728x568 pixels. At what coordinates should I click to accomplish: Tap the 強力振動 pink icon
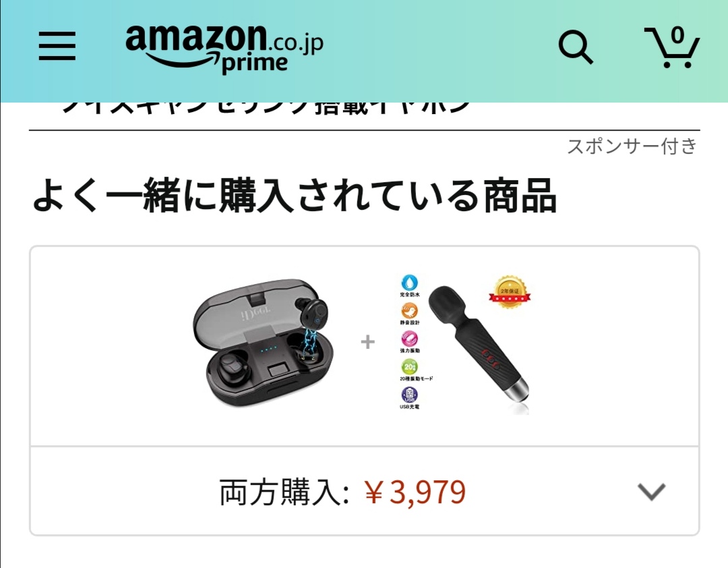click(410, 339)
